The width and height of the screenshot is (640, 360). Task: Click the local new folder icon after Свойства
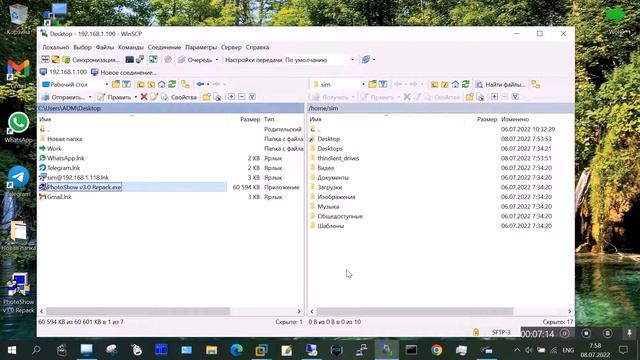pos(207,97)
